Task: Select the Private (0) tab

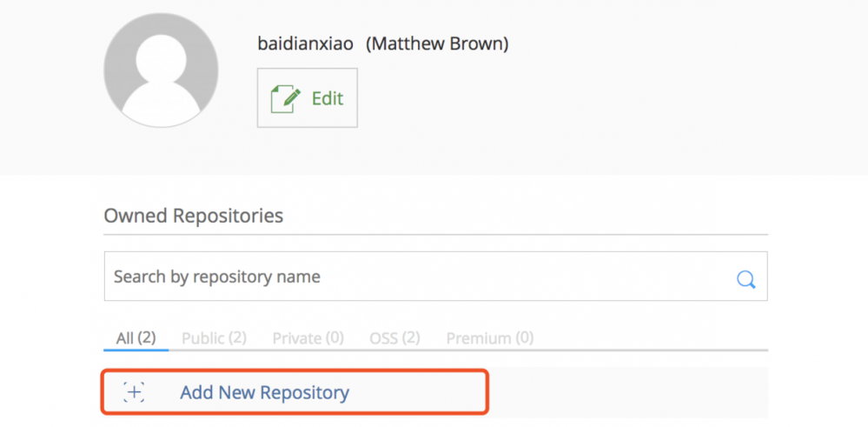Action: [x=308, y=337]
